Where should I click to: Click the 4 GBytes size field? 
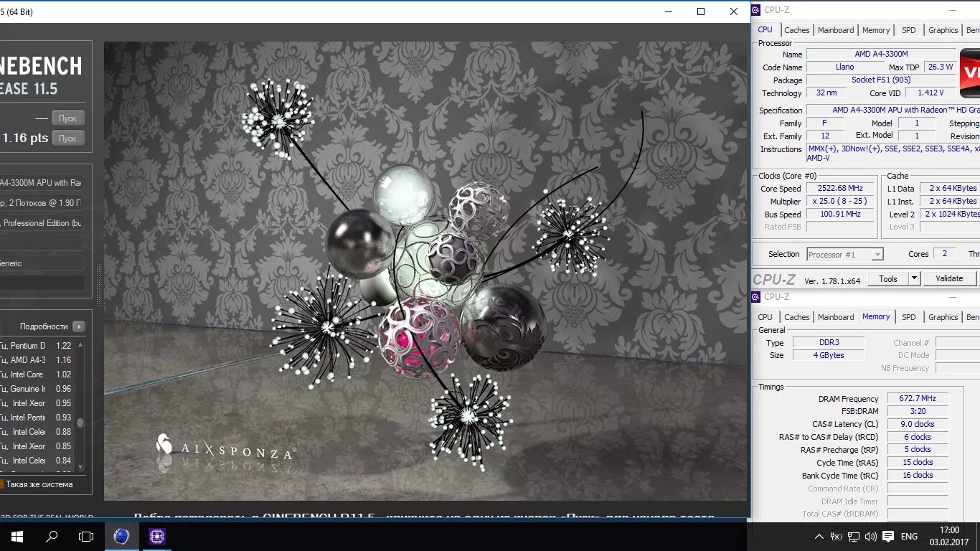(x=829, y=355)
